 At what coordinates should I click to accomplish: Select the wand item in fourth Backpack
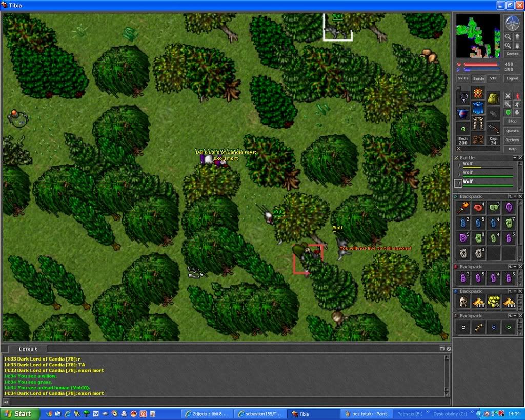[478, 327]
